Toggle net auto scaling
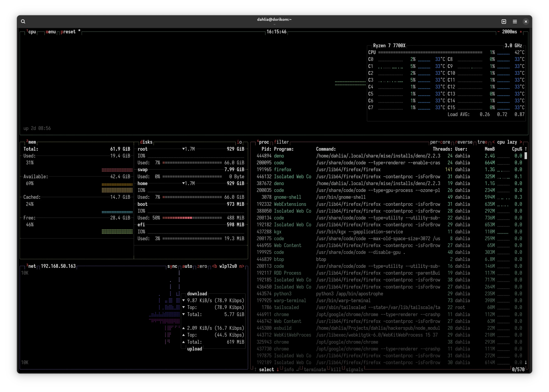Screen dimensions: 549x392 187,266
